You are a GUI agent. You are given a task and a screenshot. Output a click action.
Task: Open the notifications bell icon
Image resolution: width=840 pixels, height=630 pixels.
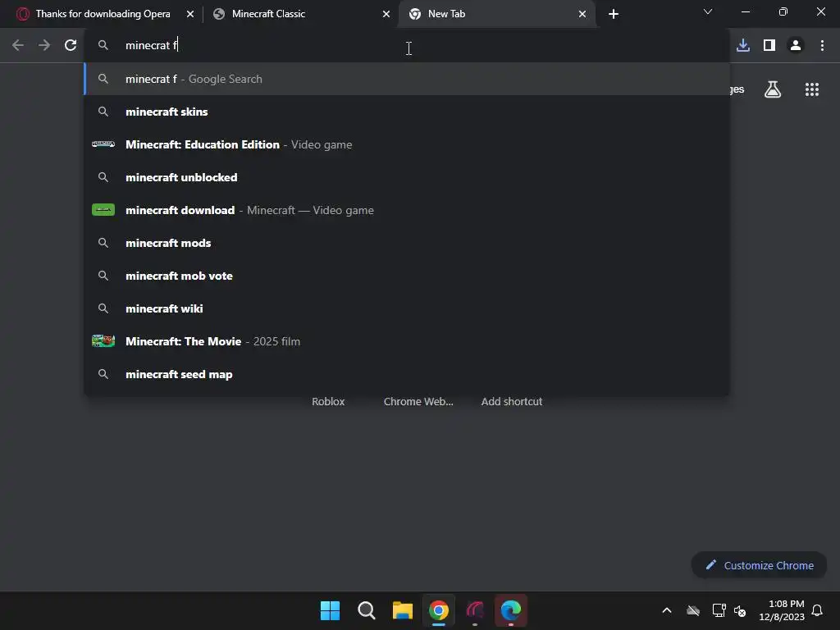click(x=818, y=610)
